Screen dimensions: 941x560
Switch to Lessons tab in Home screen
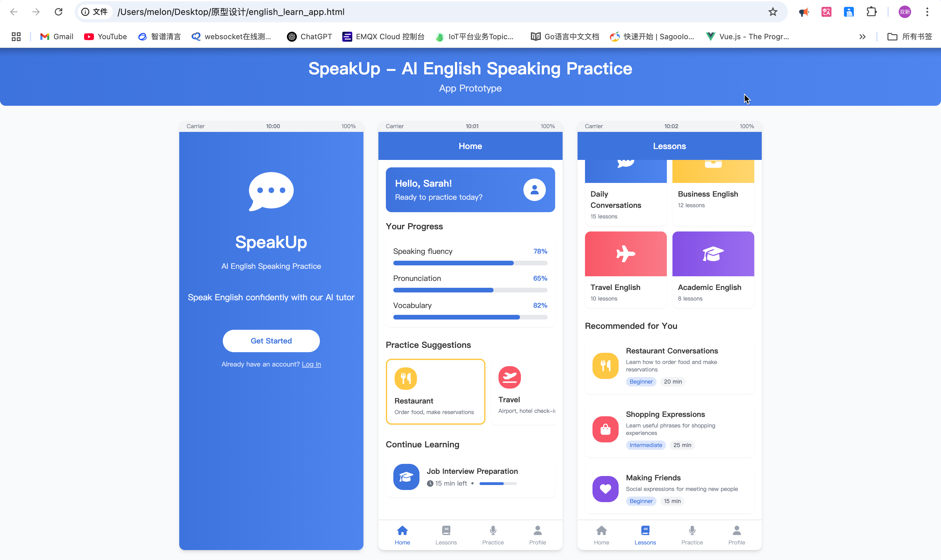point(446,535)
